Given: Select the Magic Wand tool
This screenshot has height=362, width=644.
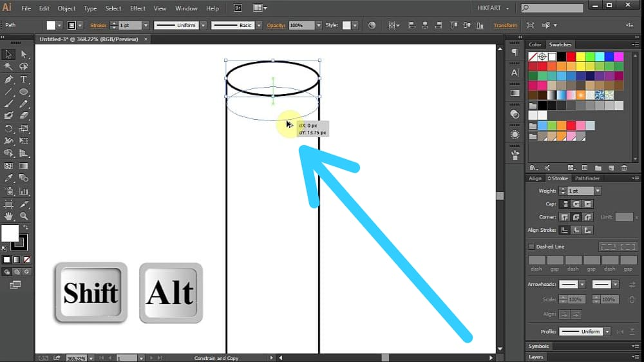Looking at the screenshot, I should pyautogui.click(x=8, y=66).
